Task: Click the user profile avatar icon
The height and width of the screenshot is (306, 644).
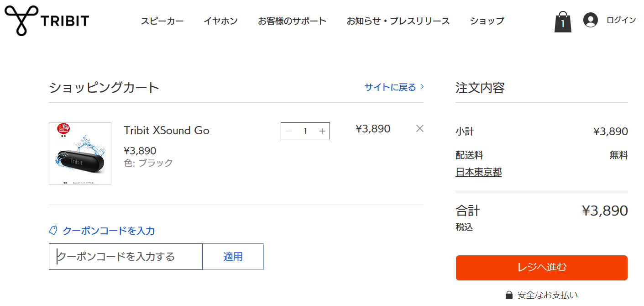Action: 590,21
